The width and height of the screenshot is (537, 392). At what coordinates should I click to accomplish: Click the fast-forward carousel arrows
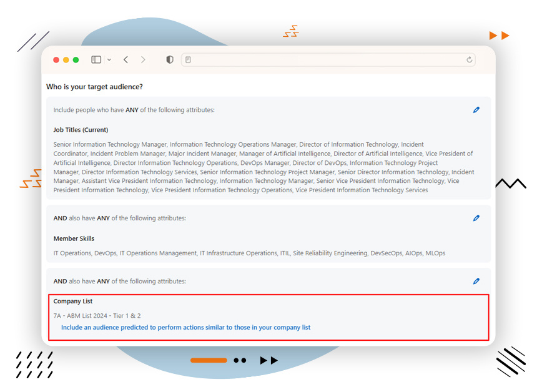(x=268, y=360)
